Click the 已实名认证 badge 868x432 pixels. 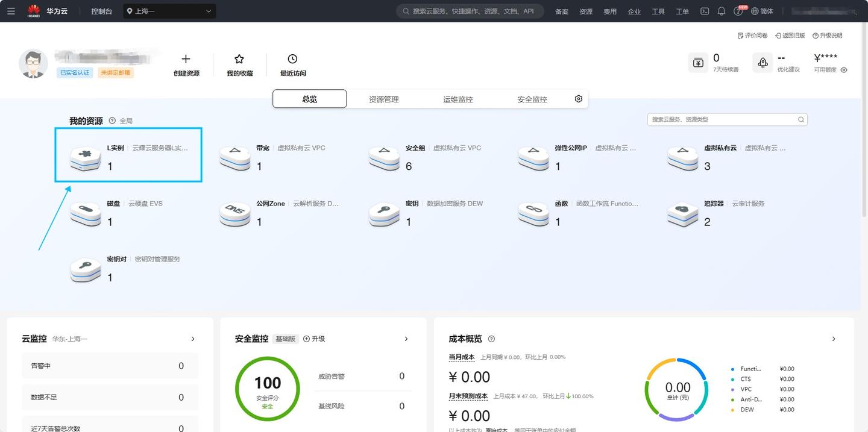pos(75,73)
